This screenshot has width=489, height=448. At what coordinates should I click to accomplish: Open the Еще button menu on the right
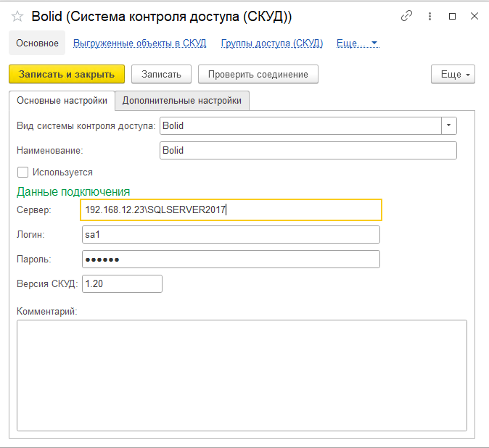point(453,74)
